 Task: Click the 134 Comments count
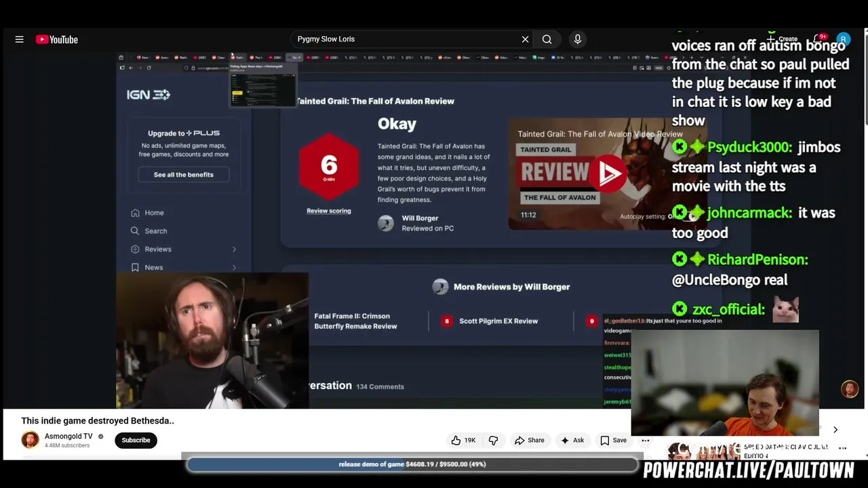(380, 386)
